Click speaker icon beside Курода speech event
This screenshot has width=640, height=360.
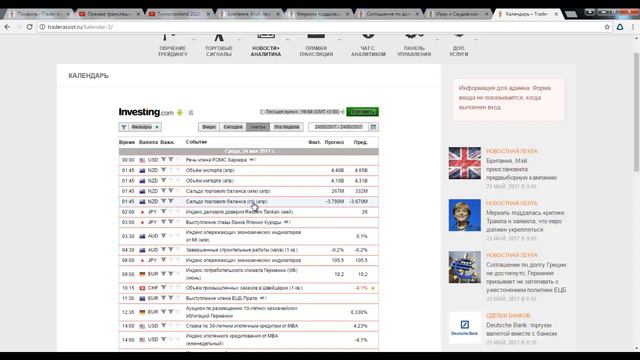[x=287, y=222]
